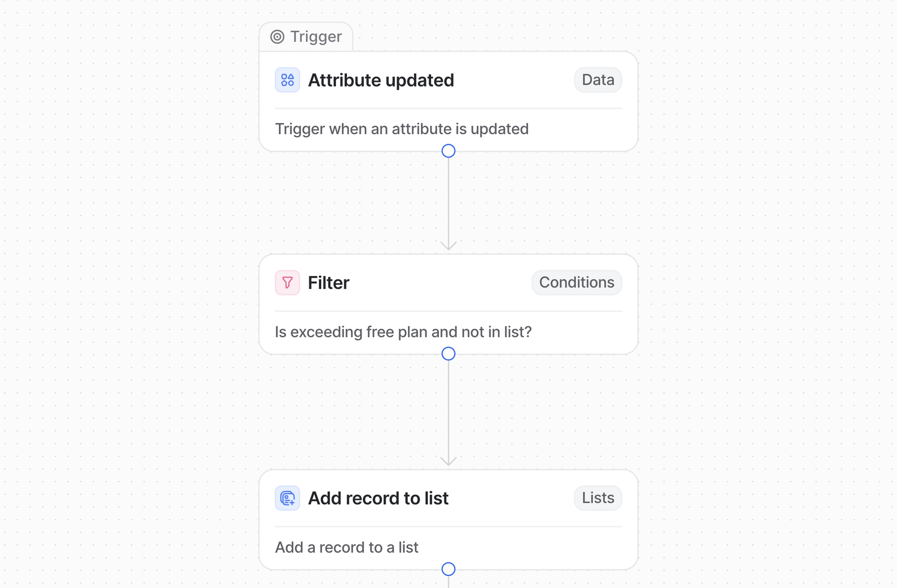The width and height of the screenshot is (897, 588).
Task: Click 'Add a record to a list' description
Action: click(x=346, y=547)
